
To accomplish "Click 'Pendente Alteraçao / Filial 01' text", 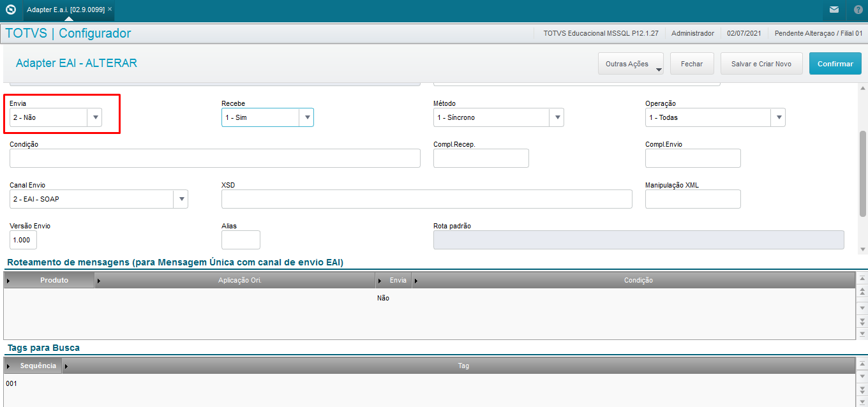I will click(819, 33).
